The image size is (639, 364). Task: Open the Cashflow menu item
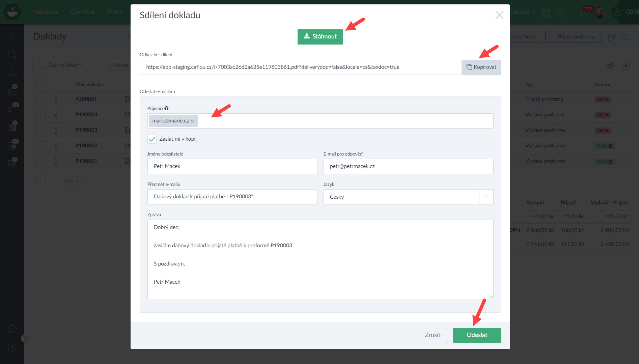[x=83, y=12]
